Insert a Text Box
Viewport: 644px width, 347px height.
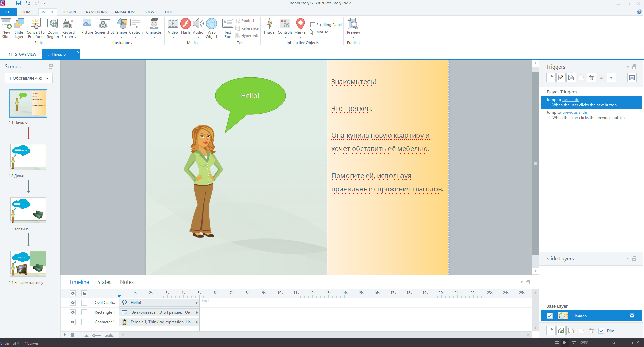click(x=227, y=29)
